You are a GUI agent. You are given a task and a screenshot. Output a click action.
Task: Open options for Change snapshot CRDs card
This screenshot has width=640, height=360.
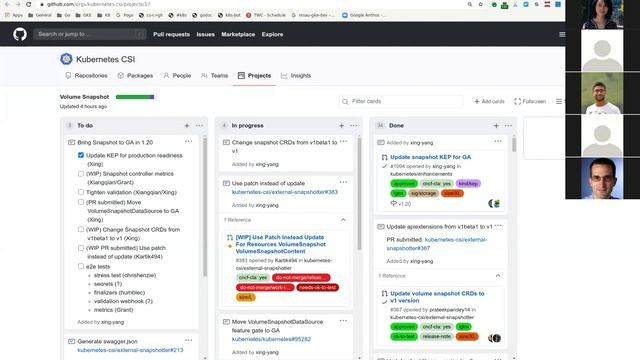pyautogui.click(x=343, y=142)
